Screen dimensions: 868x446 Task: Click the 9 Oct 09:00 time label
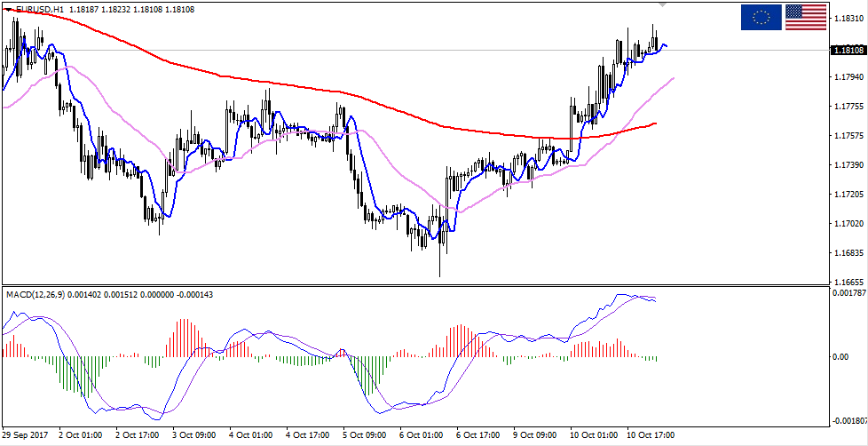coord(533,435)
